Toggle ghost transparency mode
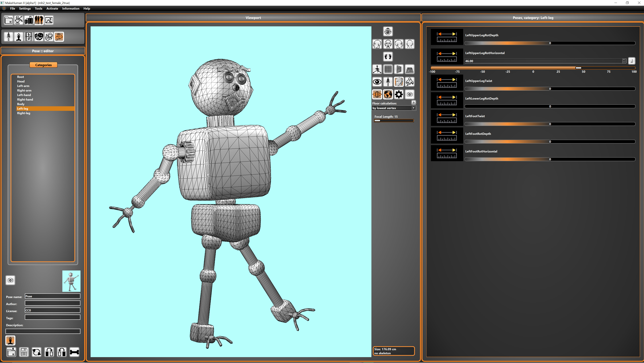 [410, 82]
